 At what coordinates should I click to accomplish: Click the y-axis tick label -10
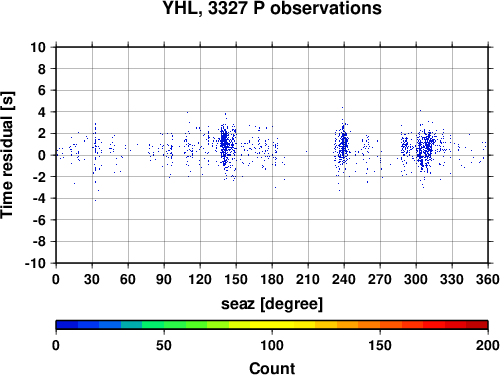35,263
